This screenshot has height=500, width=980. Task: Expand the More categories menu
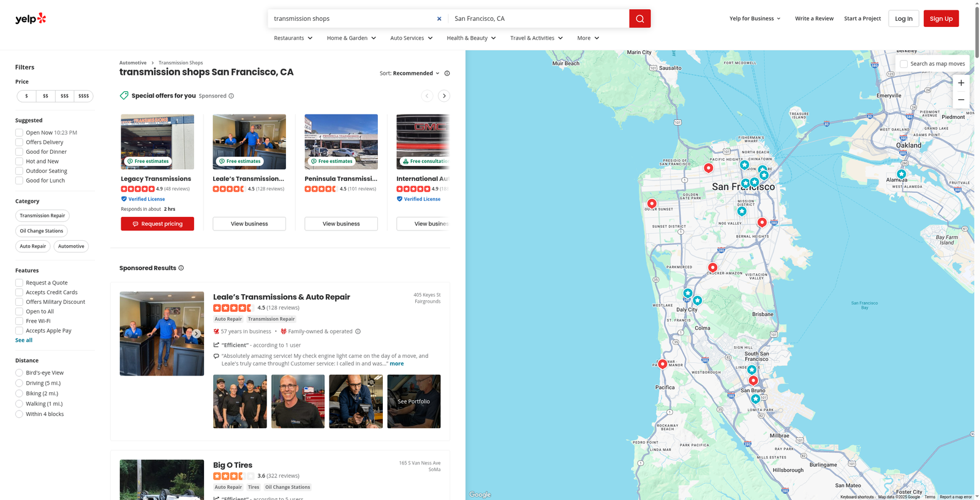(589, 38)
